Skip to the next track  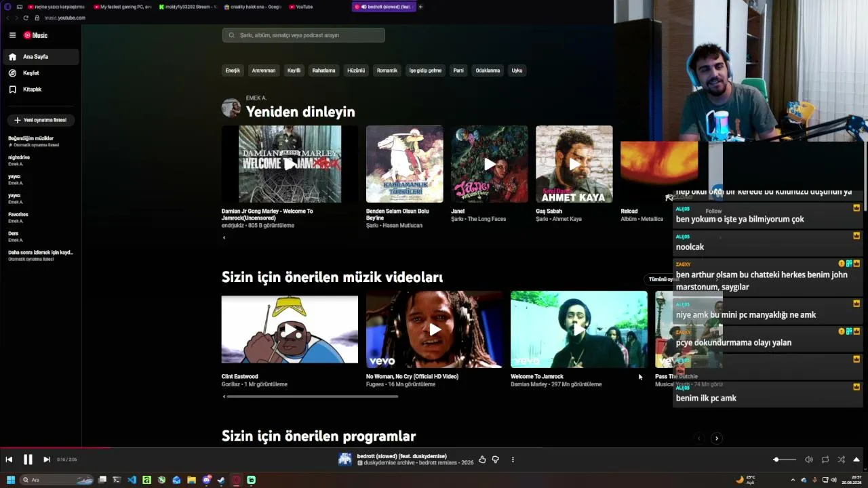47,460
